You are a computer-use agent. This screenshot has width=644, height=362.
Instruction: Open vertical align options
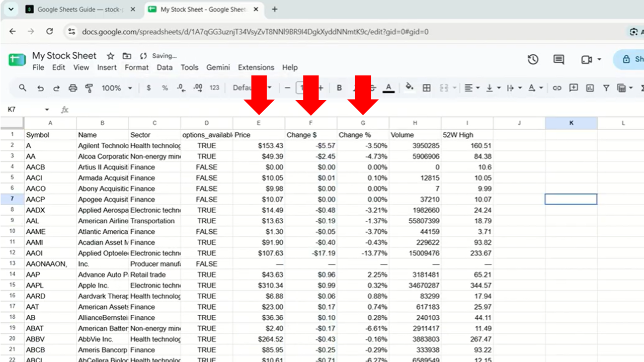tap(493, 88)
